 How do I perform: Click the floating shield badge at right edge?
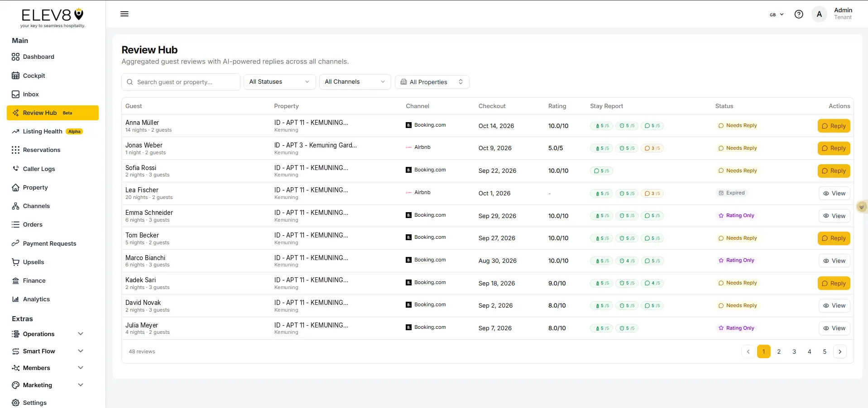pyautogui.click(x=862, y=207)
